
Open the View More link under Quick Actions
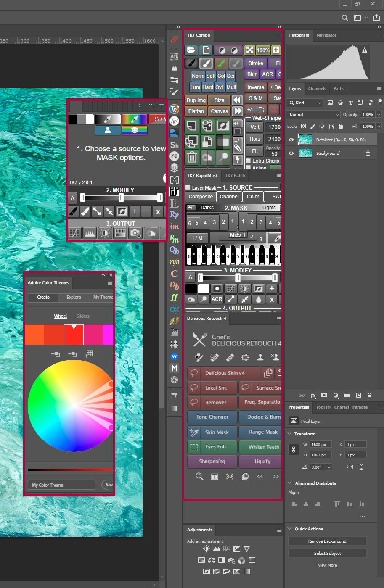point(327,564)
